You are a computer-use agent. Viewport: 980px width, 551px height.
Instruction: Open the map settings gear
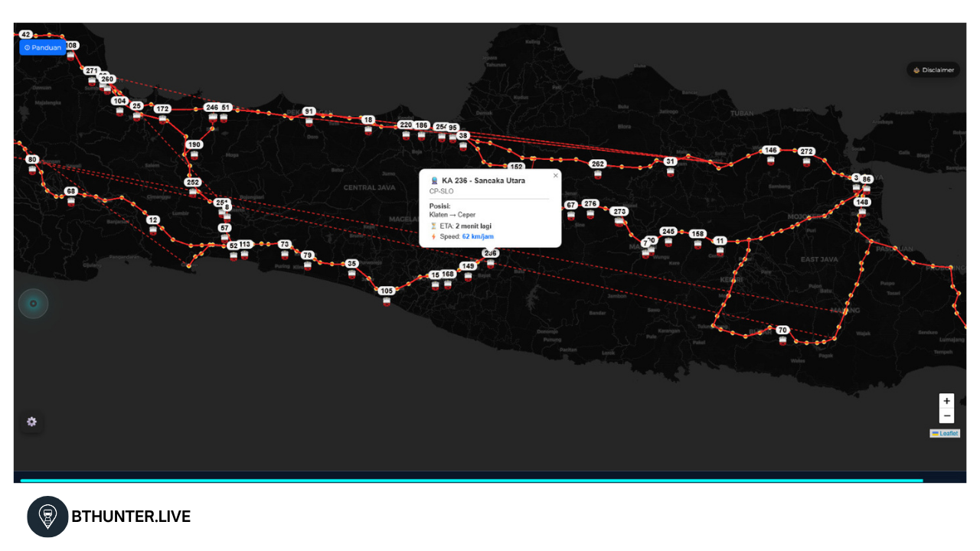[x=31, y=422]
